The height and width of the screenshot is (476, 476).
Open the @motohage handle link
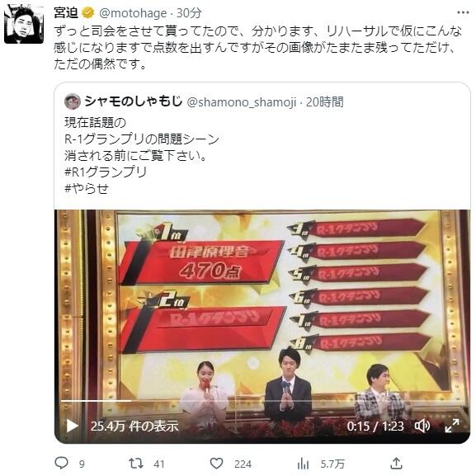coord(133,13)
